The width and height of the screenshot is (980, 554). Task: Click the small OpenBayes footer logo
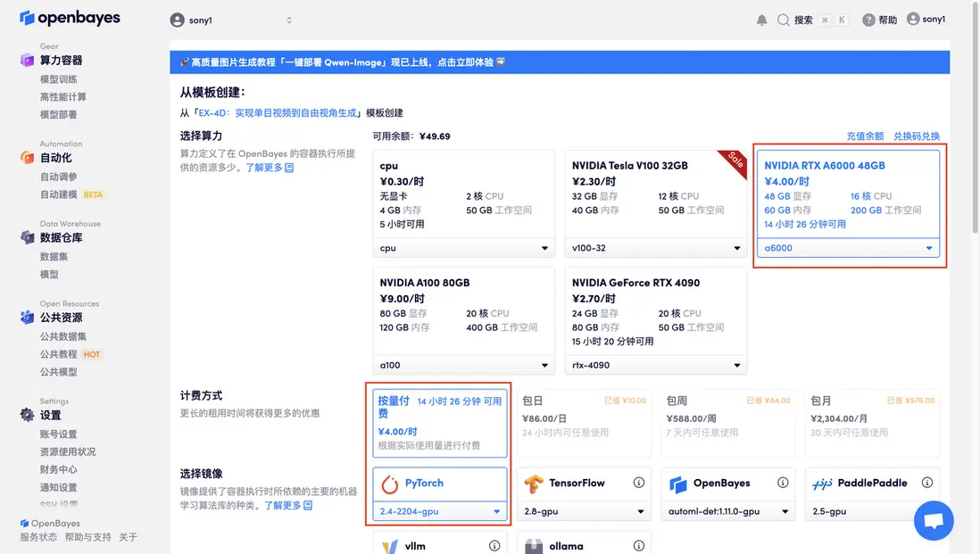[x=24, y=523]
